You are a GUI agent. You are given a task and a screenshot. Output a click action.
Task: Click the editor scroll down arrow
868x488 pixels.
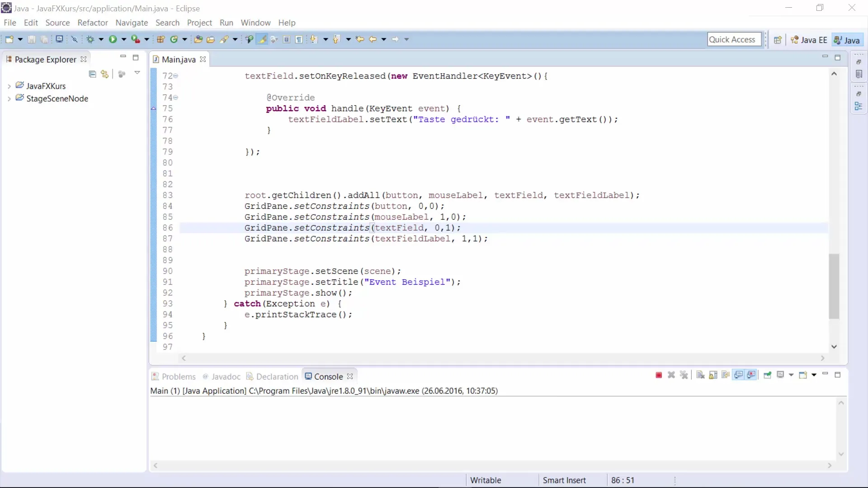[834, 347]
